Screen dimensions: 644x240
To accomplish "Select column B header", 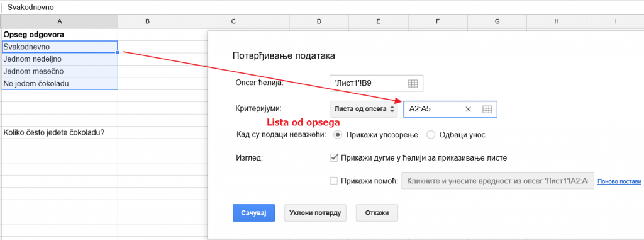I will click(147, 21).
